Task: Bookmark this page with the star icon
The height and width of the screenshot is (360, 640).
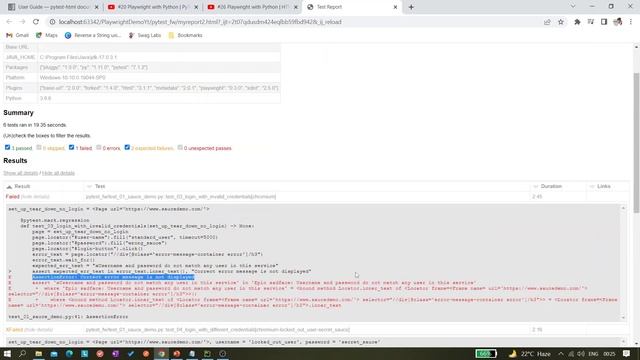Action: coord(561,22)
